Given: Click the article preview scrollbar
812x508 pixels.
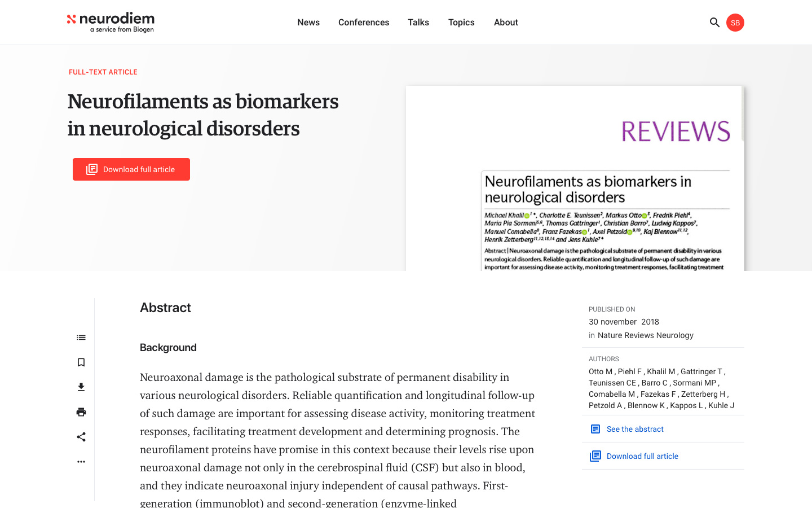Looking at the screenshot, I should 743,114.
